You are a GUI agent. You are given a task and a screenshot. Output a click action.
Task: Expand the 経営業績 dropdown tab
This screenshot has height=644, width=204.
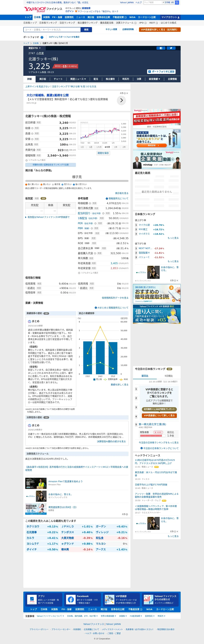[x=154, y=79]
